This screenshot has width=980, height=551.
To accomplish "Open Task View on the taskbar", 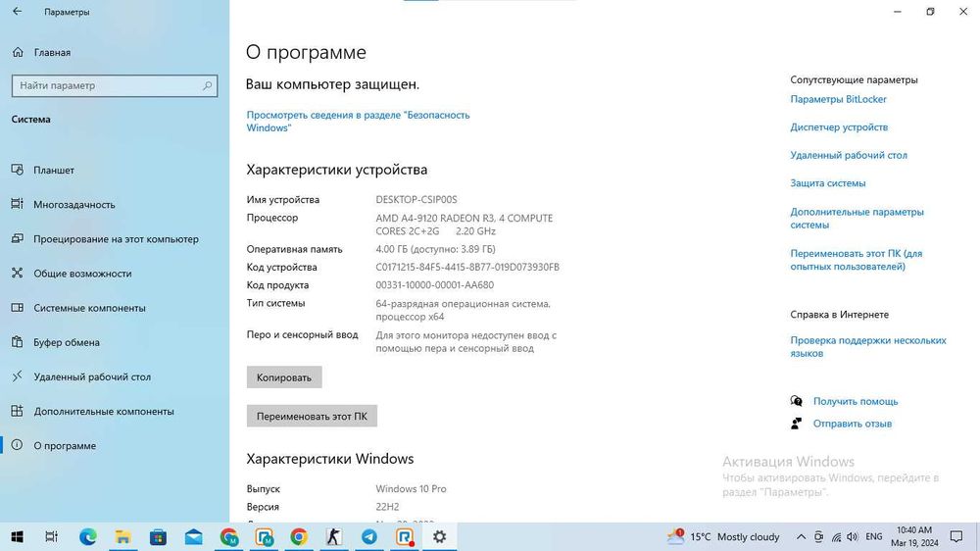I will click(51, 536).
